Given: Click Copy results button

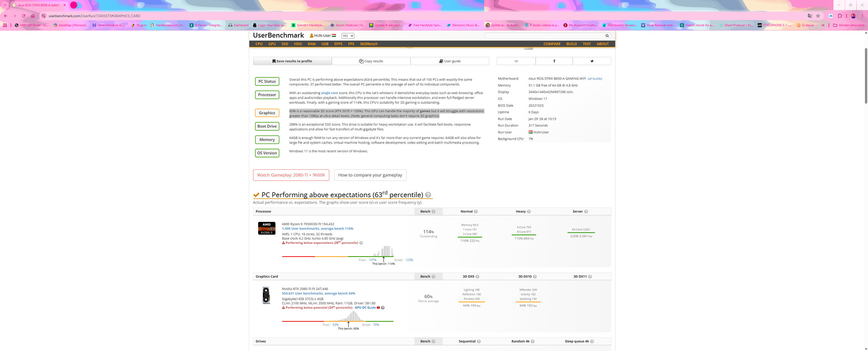Looking at the screenshot, I should point(371,61).
